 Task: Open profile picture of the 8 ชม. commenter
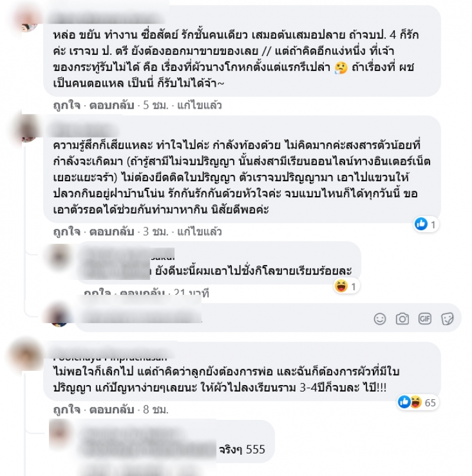pos(27,354)
